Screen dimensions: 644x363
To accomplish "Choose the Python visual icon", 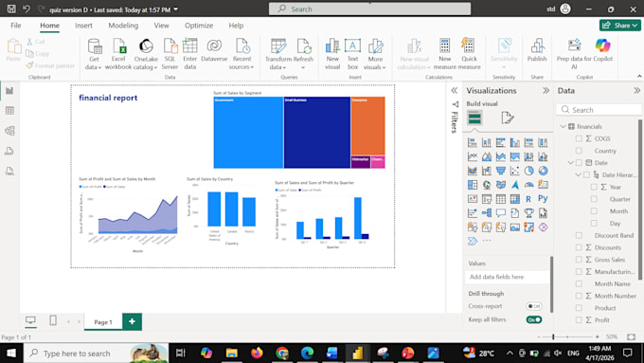I will coord(543,199).
